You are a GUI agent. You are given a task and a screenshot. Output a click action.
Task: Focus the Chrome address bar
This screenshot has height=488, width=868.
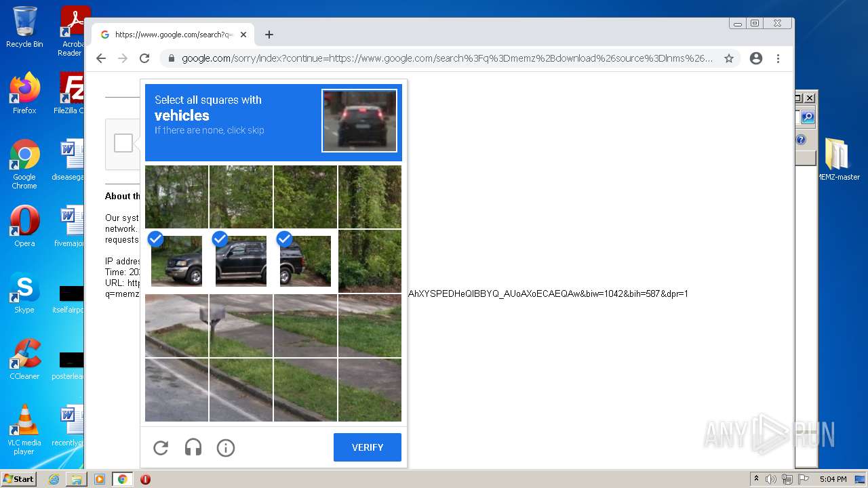coord(448,58)
